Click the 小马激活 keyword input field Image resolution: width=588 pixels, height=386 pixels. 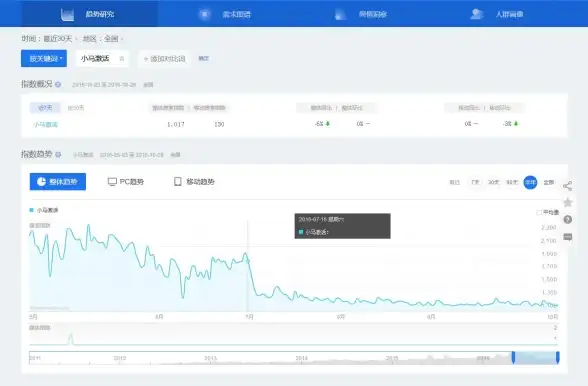pos(102,59)
